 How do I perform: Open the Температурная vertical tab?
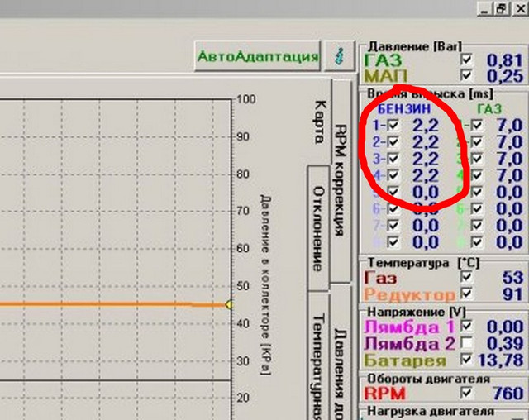point(318,364)
